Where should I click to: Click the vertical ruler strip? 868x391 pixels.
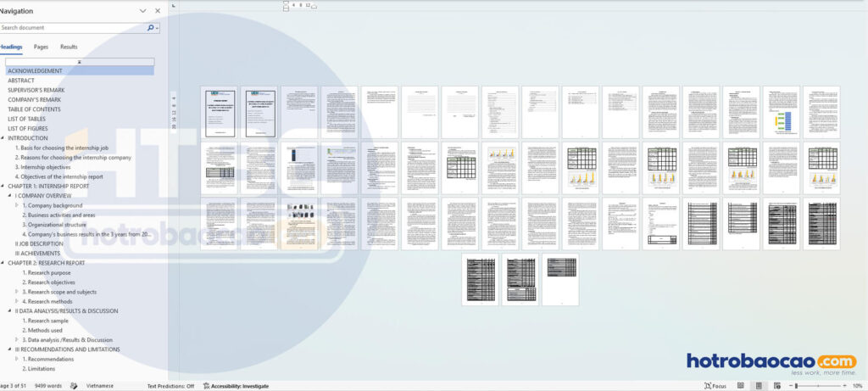(174, 114)
